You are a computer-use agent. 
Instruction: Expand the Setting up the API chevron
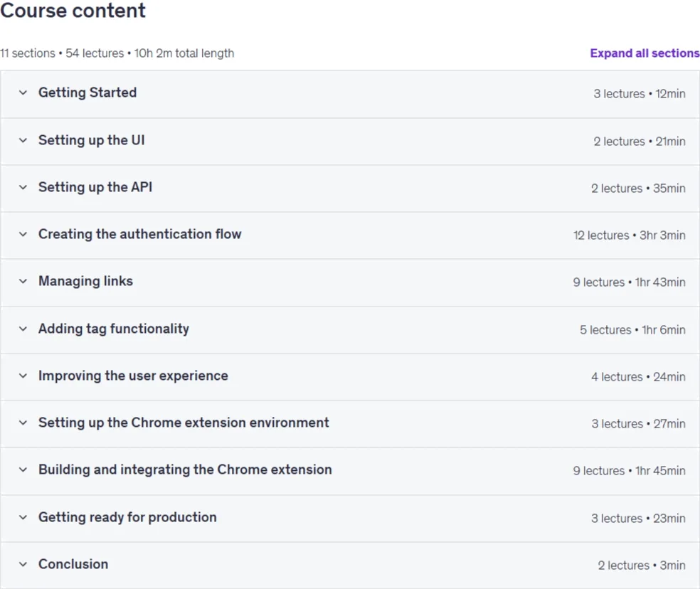pos(23,187)
